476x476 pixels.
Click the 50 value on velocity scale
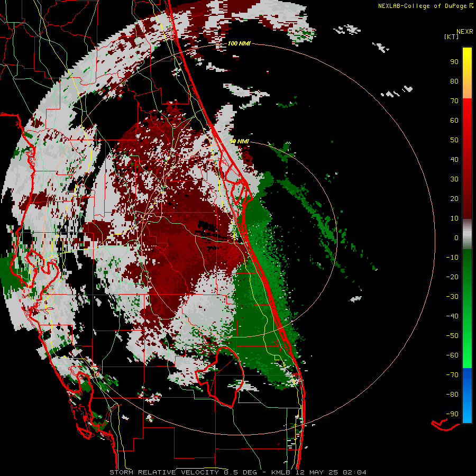pyautogui.click(x=454, y=140)
